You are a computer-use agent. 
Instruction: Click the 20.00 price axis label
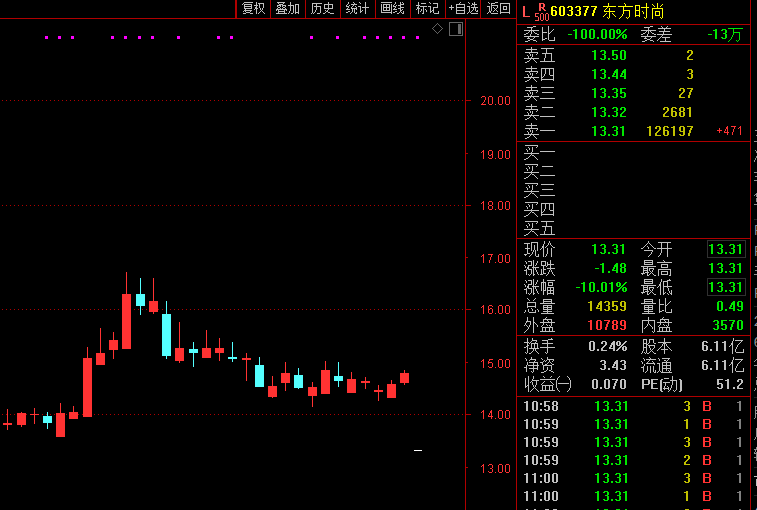tap(495, 101)
